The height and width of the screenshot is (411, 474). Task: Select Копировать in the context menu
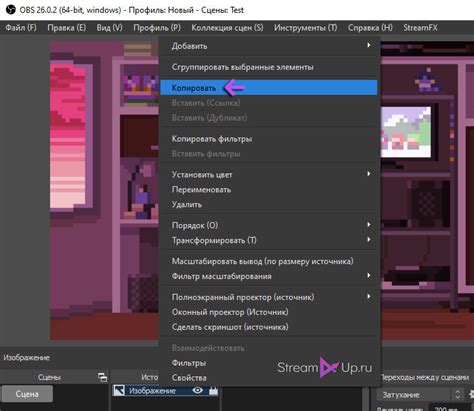[x=269, y=88]
